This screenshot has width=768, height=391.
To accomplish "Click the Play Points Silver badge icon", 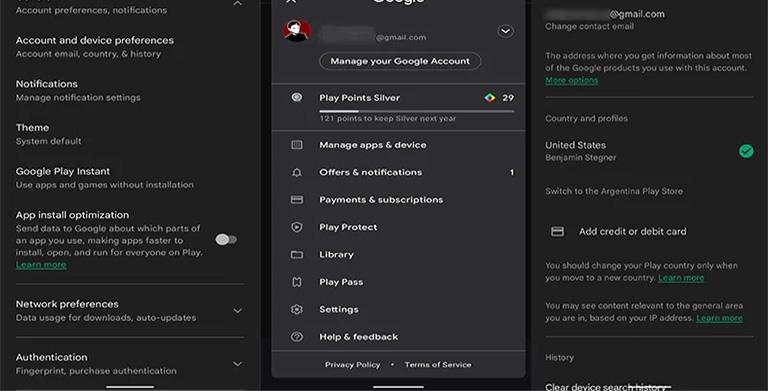I will pos(297,98).
